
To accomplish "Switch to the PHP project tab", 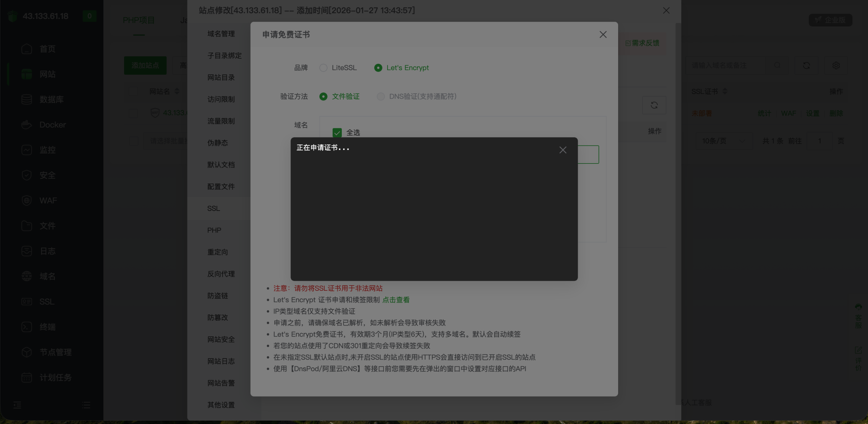I will [x=139, y=20].
